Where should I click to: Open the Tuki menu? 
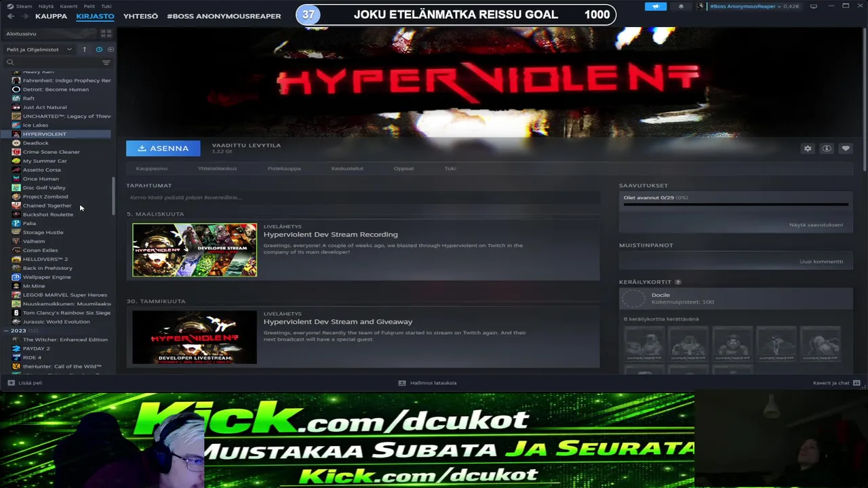click(106, 6)
